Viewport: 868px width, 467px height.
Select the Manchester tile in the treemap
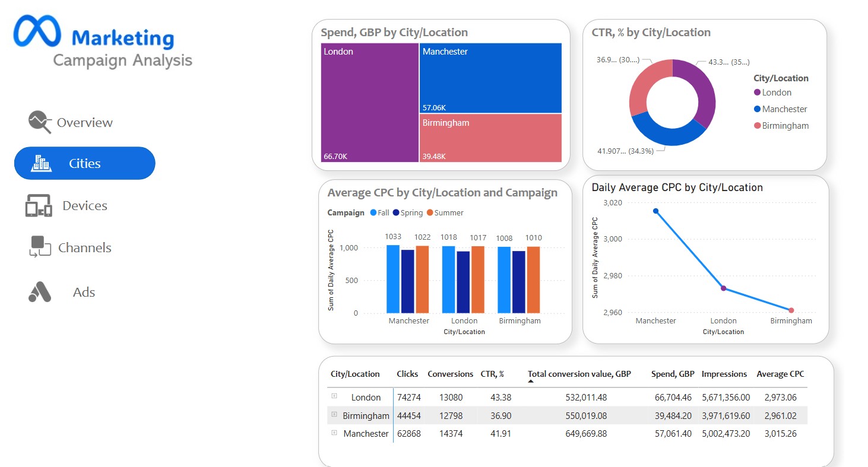pyautogui.click(x=490, y=78)
